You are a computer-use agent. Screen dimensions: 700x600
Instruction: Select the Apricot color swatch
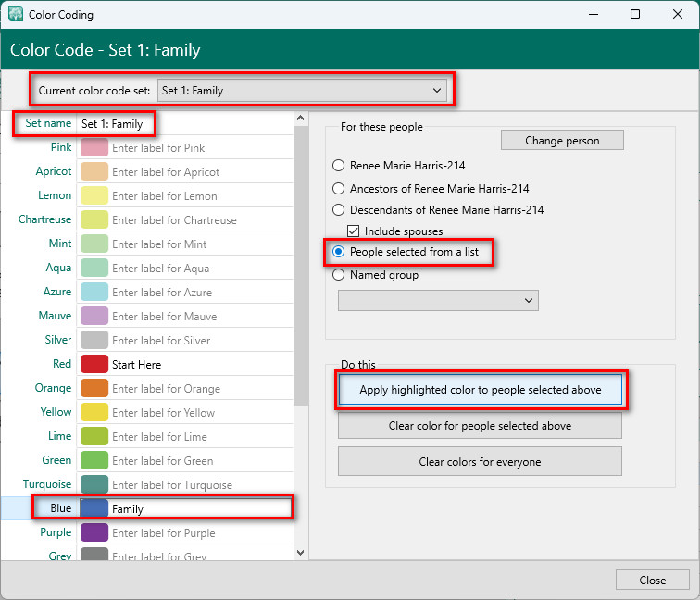point(94,172)
